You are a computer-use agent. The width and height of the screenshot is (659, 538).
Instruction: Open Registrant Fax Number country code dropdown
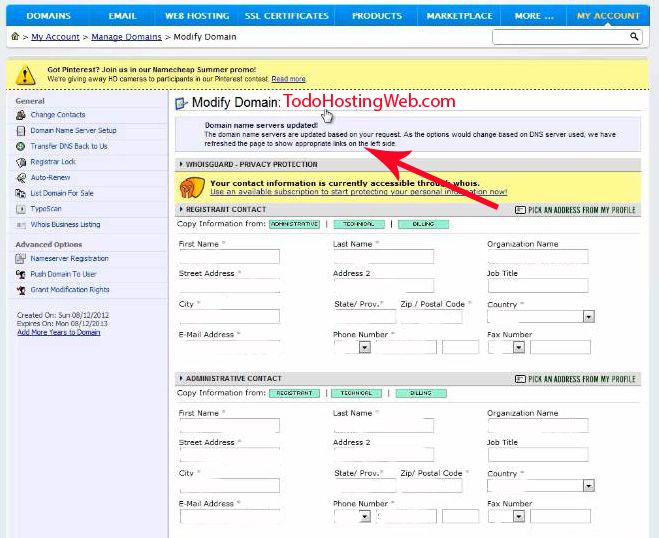pos(519,347)
